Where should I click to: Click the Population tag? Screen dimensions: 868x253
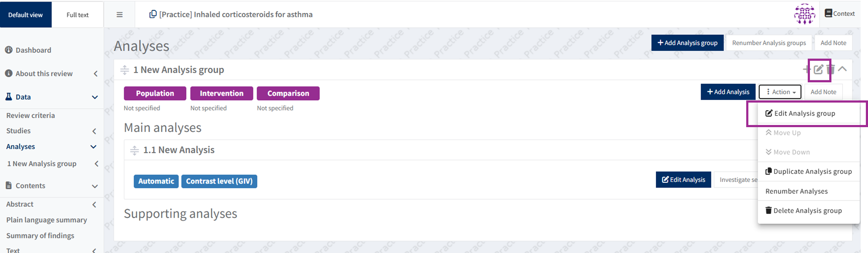tap(155, 94)
